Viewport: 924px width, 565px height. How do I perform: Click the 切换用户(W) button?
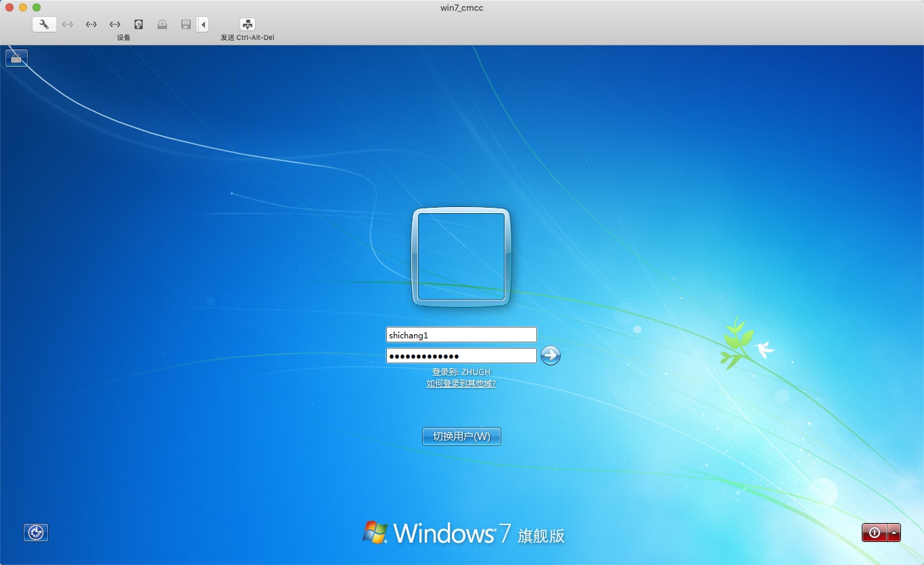coord(461,436)
